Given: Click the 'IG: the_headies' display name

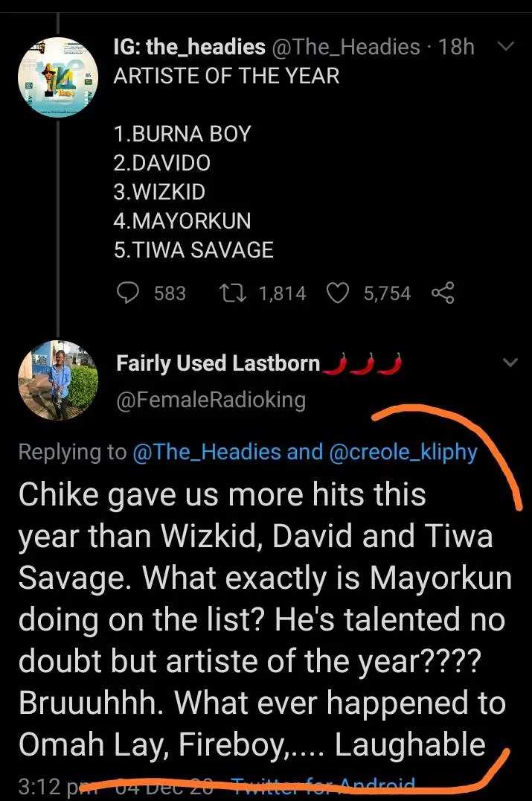Looking at the screenshot, I should (189, 48).
